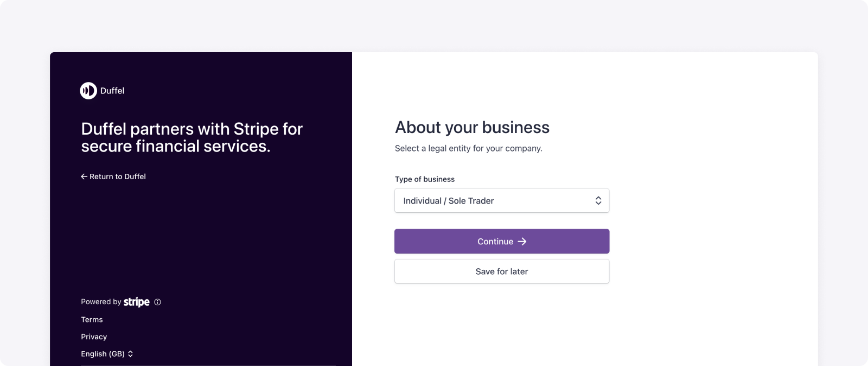868x366 pixels.
Task: Open the info icon next to Stripe
Action: [x=157, y=302]
